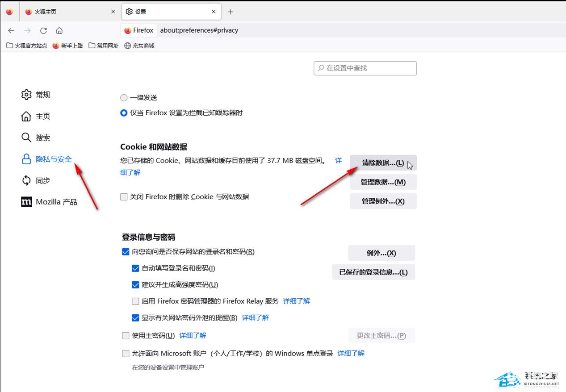Open the 京东商城 bookmark
This screenshot has width=566, height=392.
tap(139, 46)
